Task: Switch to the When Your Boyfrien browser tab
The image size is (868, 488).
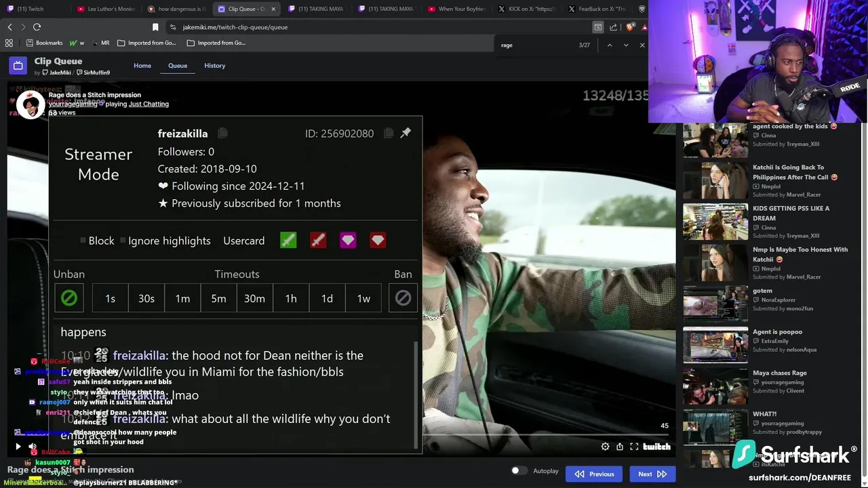Action: click(458, 9)
